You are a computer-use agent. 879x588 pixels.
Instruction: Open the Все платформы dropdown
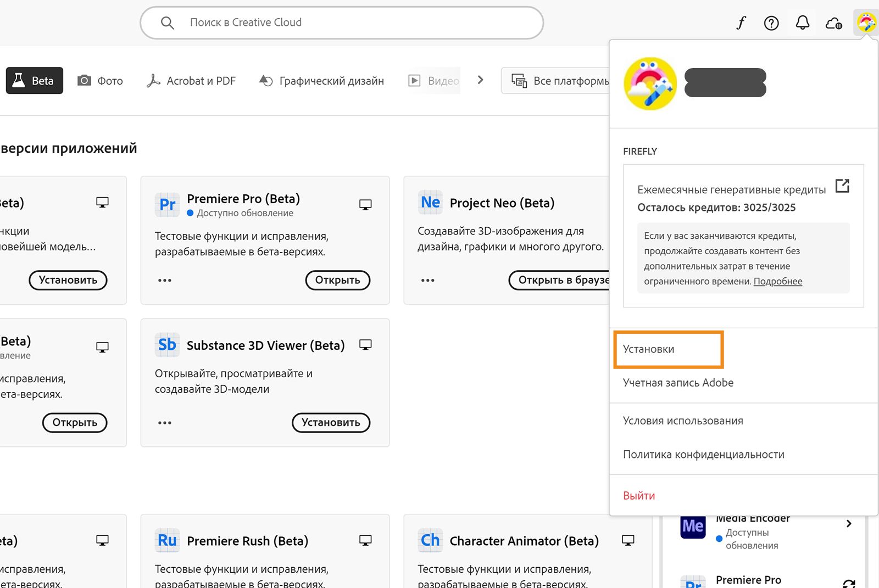pos(556,81)
